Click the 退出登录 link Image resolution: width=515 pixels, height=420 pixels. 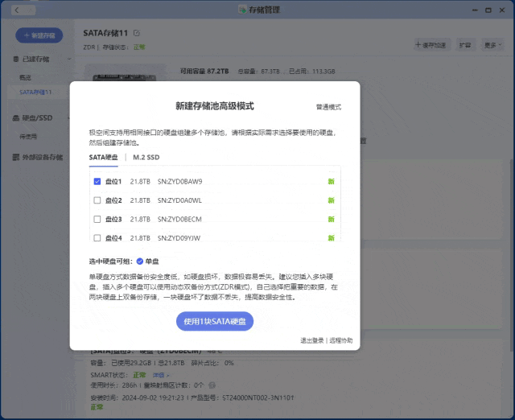click(312, 340)
